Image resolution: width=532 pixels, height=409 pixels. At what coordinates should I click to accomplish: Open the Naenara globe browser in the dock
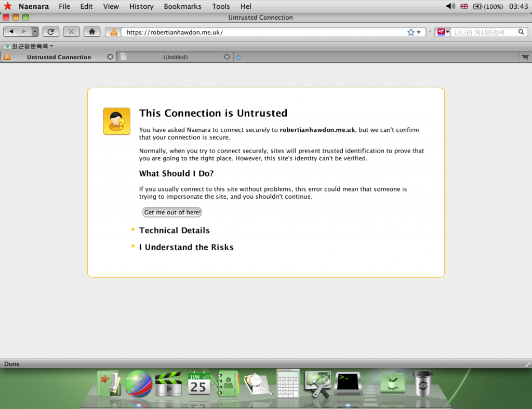click(139, 384)
